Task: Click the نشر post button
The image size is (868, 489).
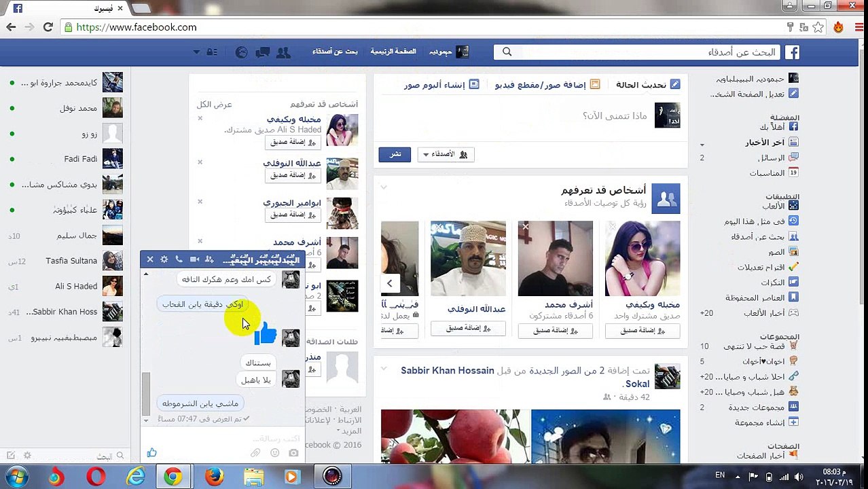Action: tap(395, 155)
